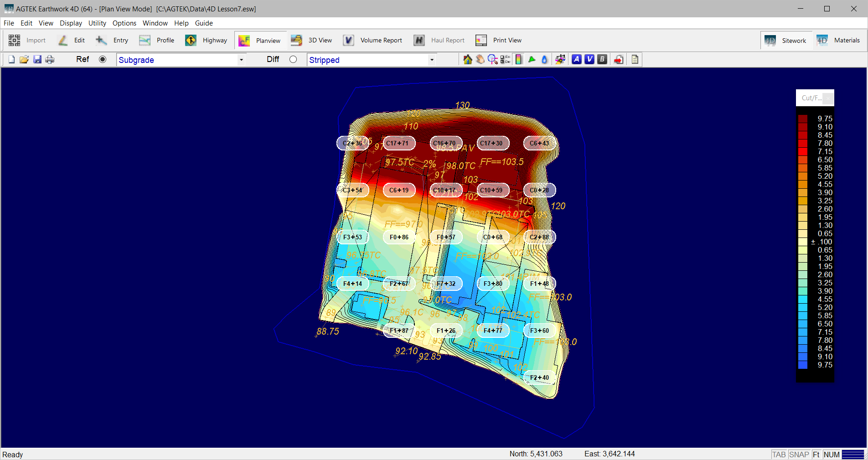Click the home view icon
868x460 pixels.
(467, 60)
